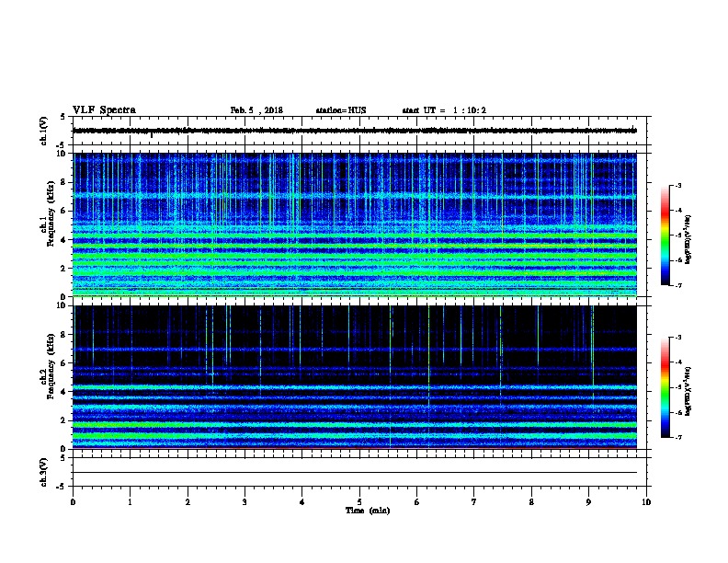Click the ch.2 spectrogram 7 kHz horizontal band
The height and width of the screenshot is (563, 728).
pyautogui.click(x=355, y=350)
